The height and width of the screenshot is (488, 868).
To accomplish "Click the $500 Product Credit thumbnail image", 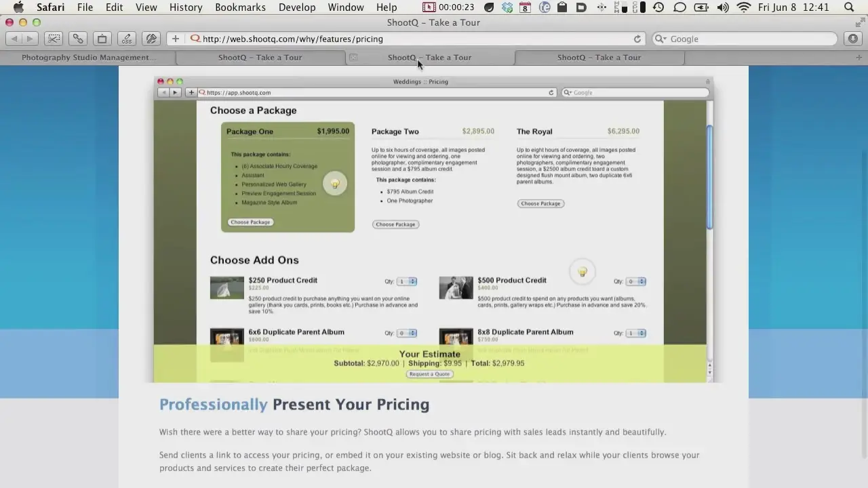I will [456, 287].
